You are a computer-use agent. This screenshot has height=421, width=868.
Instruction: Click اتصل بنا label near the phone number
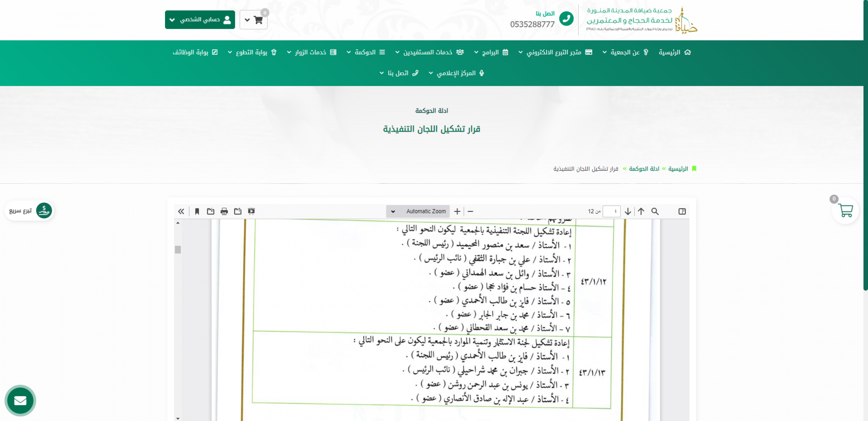[x=545, y=13]
